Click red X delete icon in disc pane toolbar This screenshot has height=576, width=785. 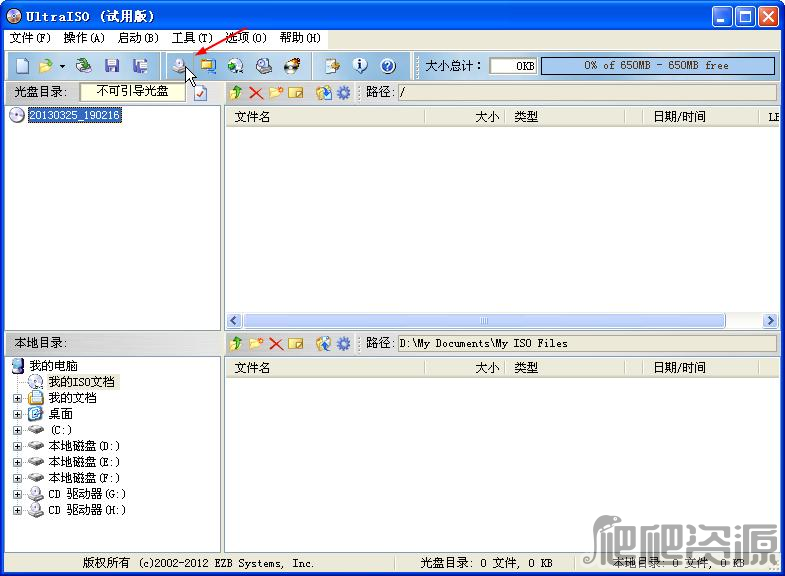(x=256, y=93)
